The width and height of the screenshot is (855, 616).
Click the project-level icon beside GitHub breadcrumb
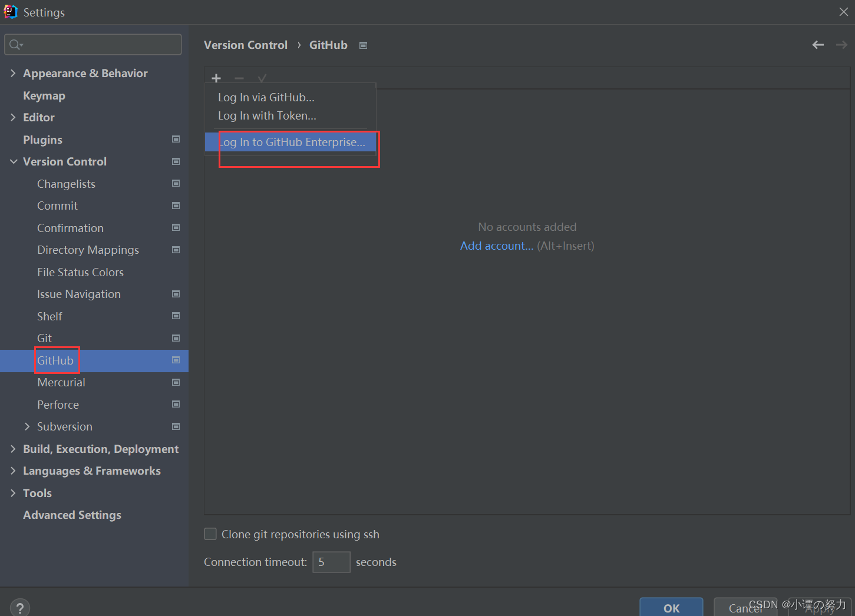(364, 45)
